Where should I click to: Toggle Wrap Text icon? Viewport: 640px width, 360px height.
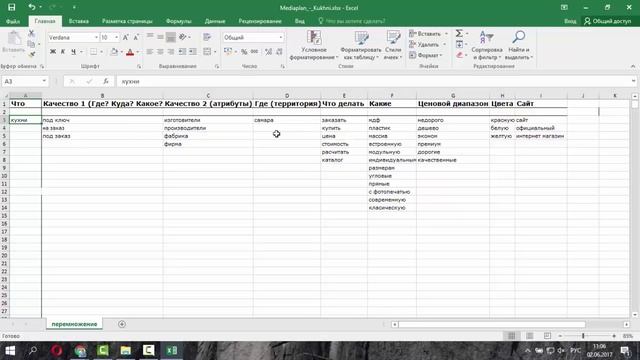[207, 37]
